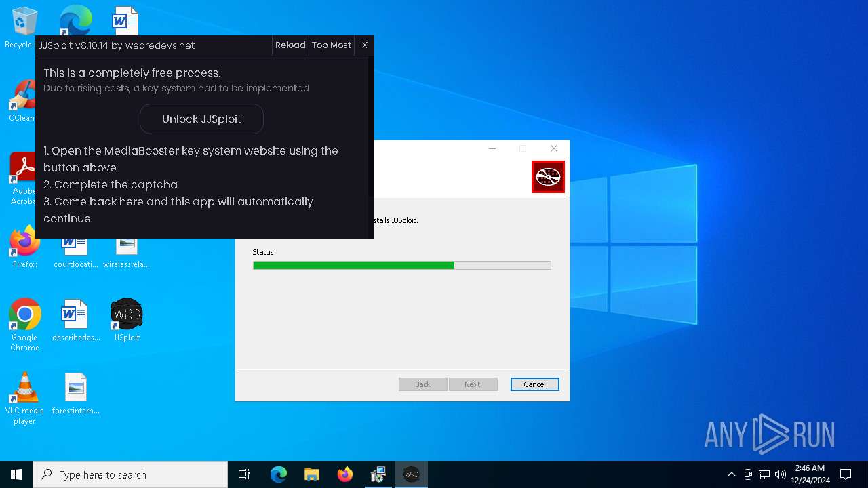The height and width of the screenshot is (488, 868).
Task: Click the red installer logo icon
Action: tap(548, 177)
